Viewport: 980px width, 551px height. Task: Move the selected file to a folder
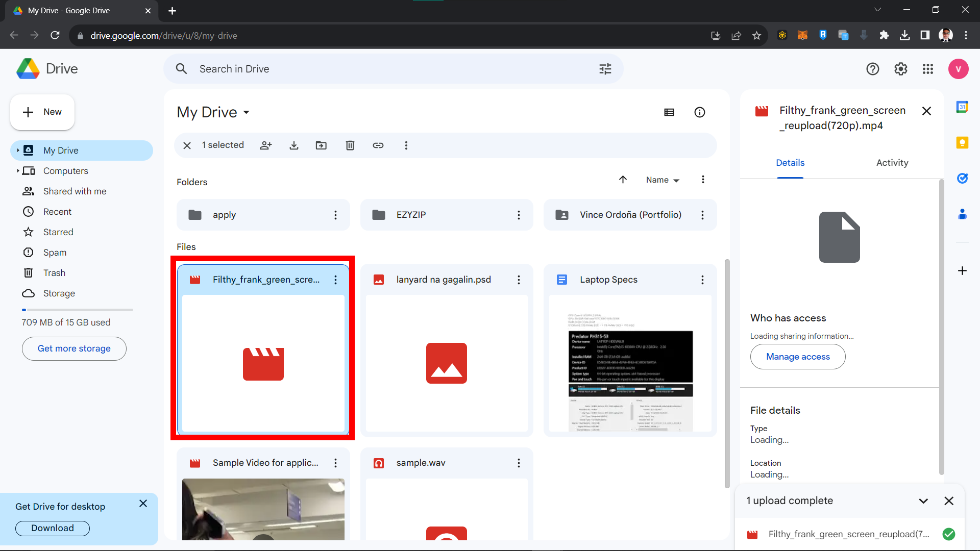(x=322, y=145)
